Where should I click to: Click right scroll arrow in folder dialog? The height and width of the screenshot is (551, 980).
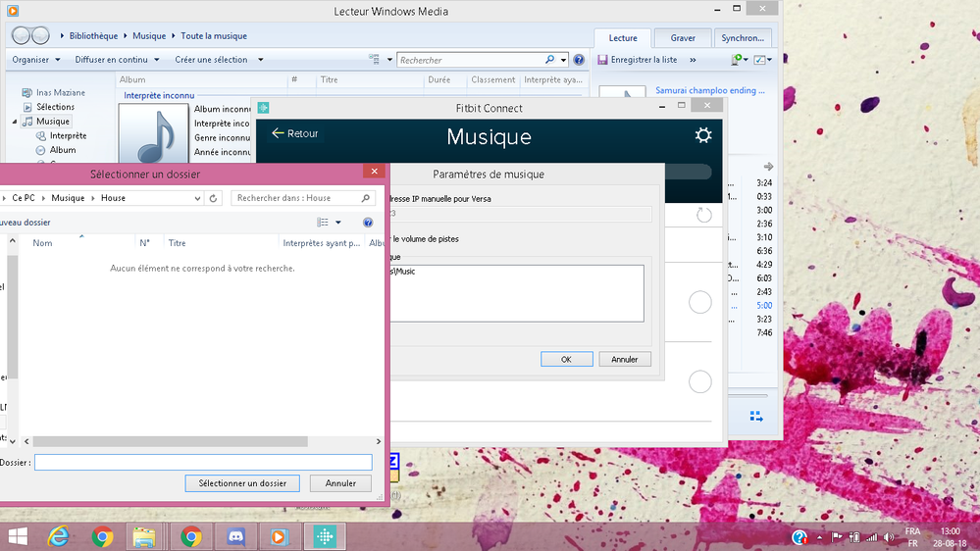(378, 441)
